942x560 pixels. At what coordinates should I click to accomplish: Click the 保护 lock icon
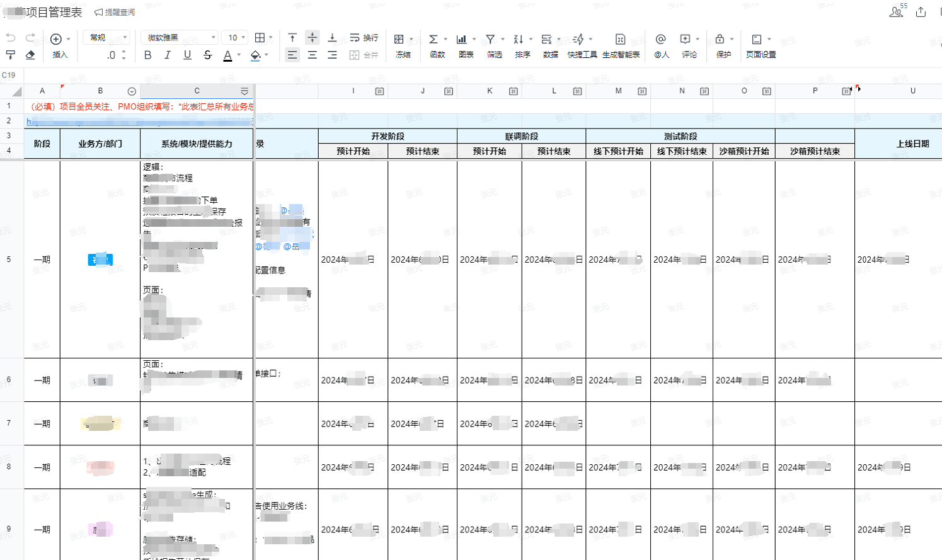pyautogui.click(x=720, y=38)
